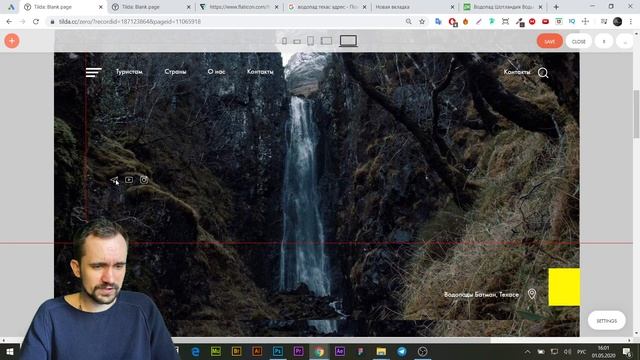Click the vertical scrollbar thumb on right
The width and height of the screenshot is (640, 360).
tap(636, 114)
